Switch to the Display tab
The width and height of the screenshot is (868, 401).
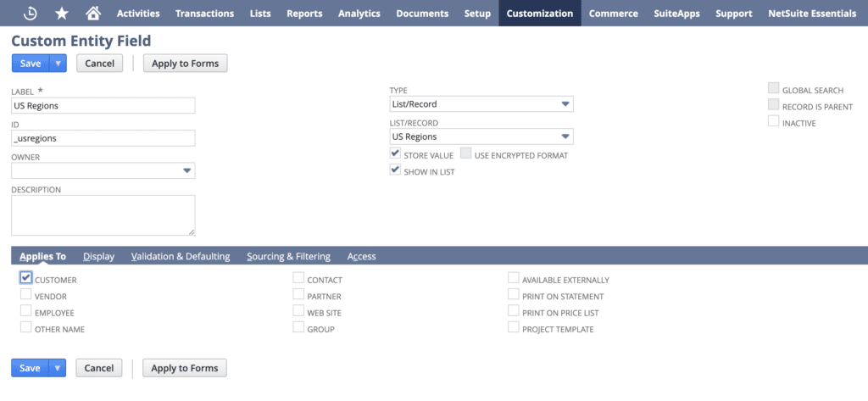[98, 256]
